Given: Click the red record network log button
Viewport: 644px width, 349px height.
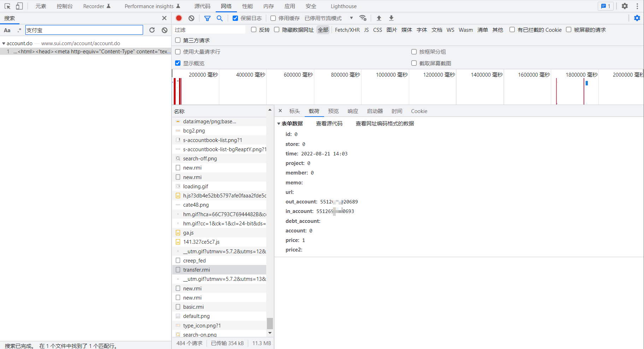Looking at the screenshot, I should [x=179, y=18].
